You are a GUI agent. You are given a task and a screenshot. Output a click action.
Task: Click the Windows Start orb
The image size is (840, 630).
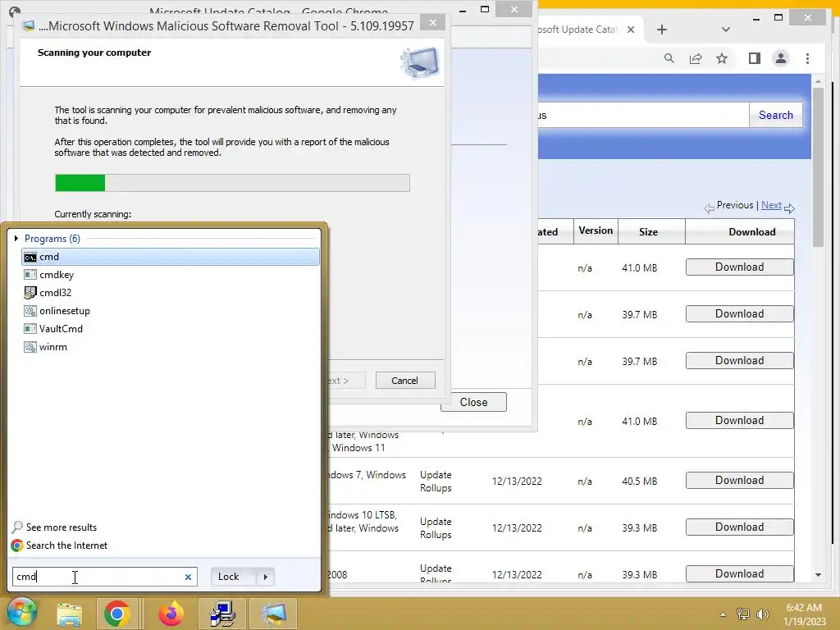coord(22,612)
